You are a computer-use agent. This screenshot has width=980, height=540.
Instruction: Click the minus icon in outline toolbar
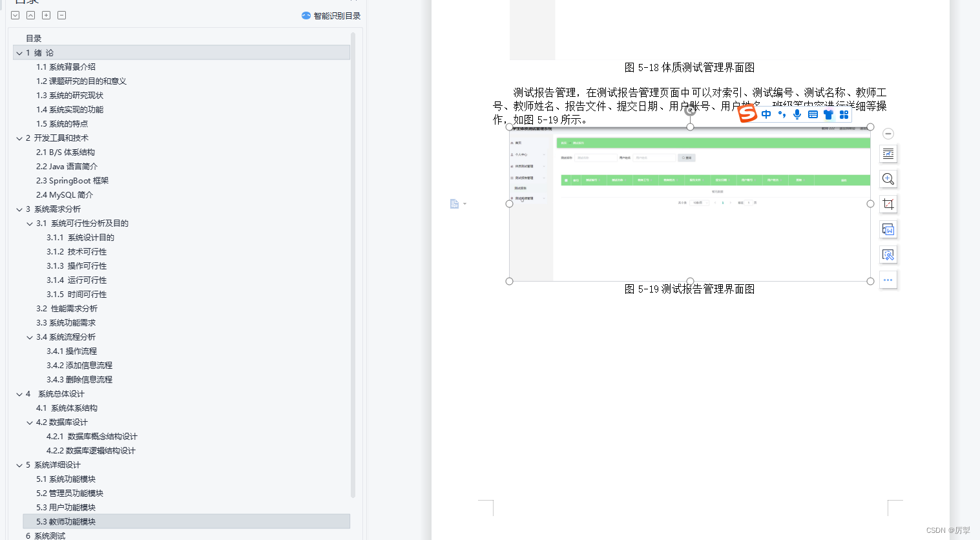(x=61, y=15)
